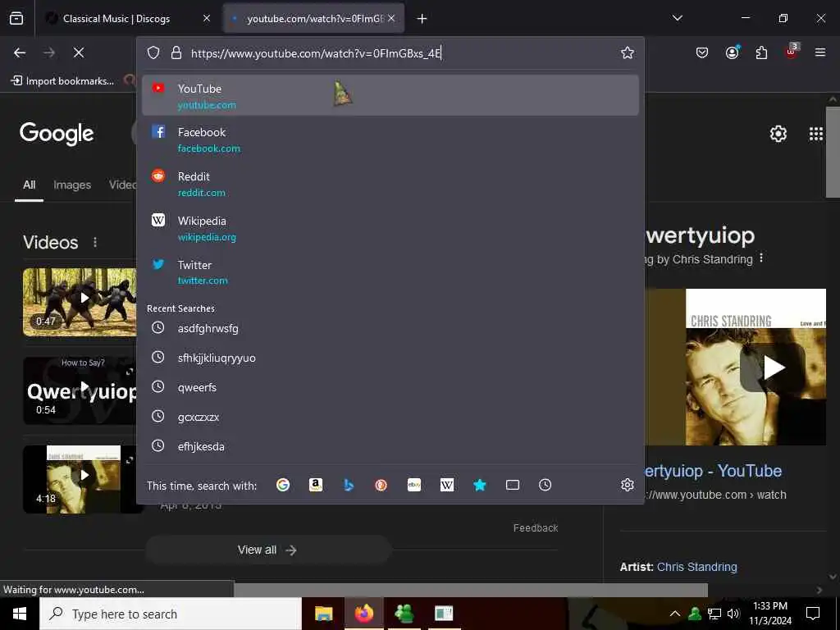Choose recent search gcxczxzx
The height and width of the screenshot is (630, 840).
pyautogui.click(x=390, y=416)
